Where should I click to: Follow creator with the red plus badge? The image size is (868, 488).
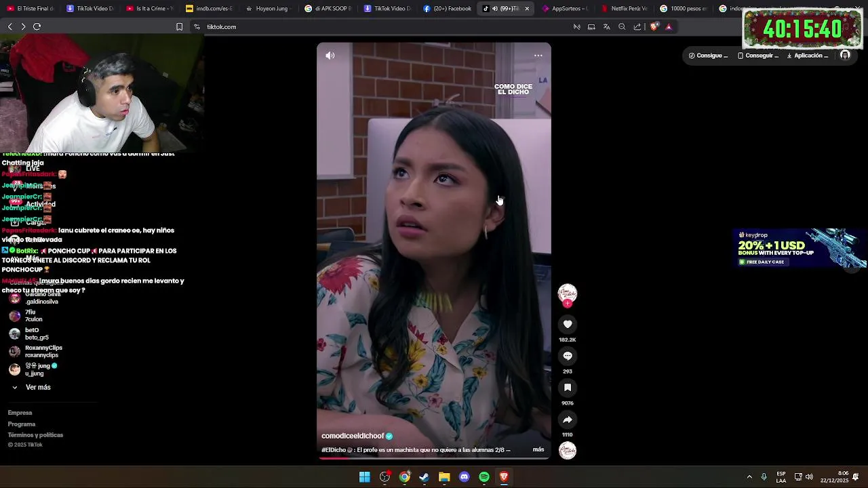pos(568,304)
